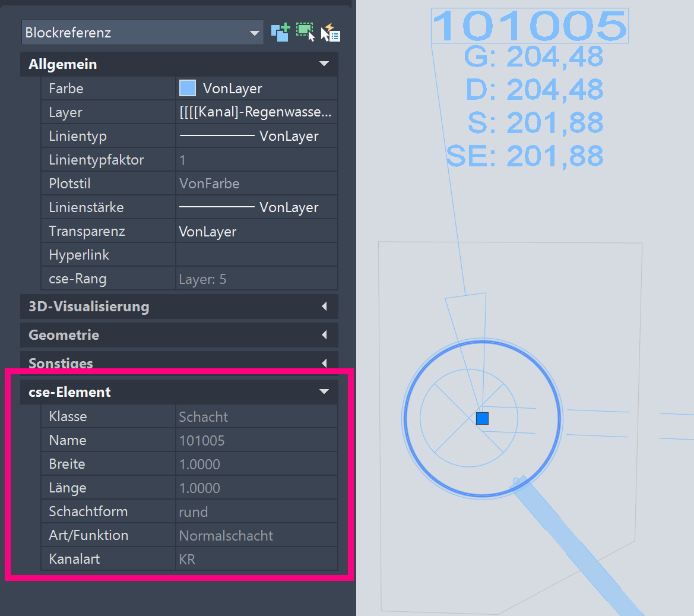Screen dimensions: 694x616
Task: Click the Farbe VonLayer color swatch
Action: 188,89
